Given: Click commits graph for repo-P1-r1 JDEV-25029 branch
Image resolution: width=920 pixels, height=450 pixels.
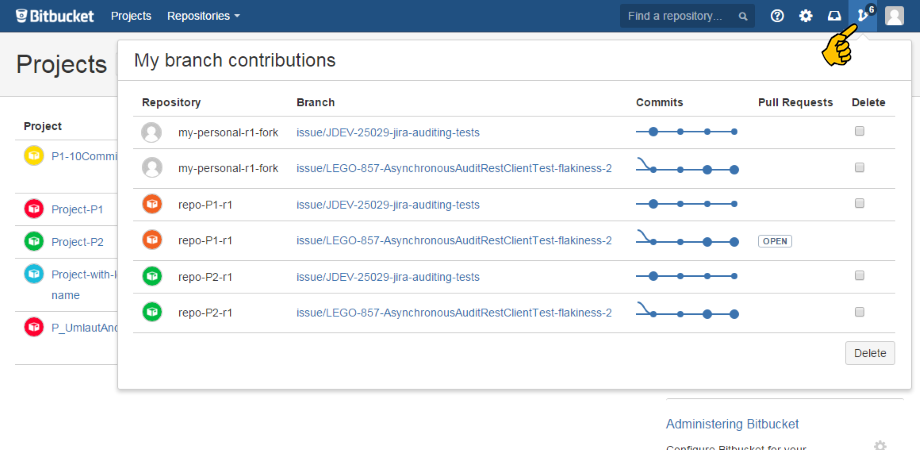Looking at the screenshot, I should click(686, 204).
